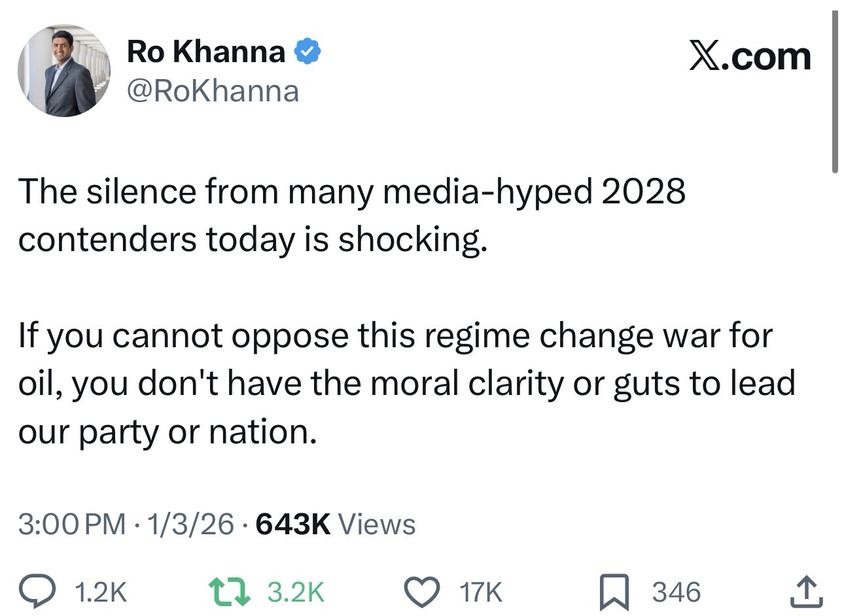Viewport: 844px width, 616px height.
Task: Click the vertical scrollbar thumb
Action: coord(835,92)
